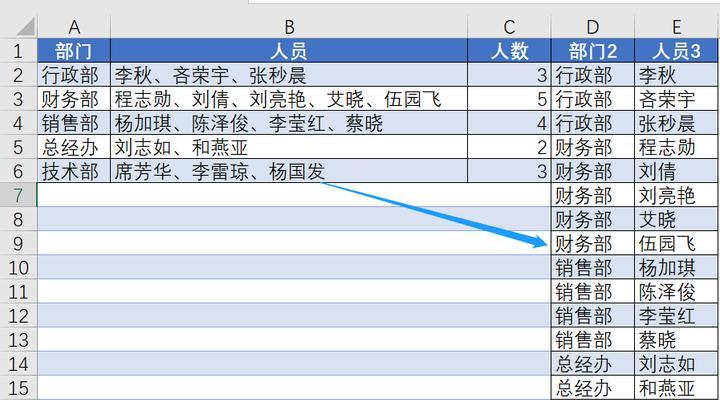
Task: Select cell A4 containing 销售部
Action: 74,123
